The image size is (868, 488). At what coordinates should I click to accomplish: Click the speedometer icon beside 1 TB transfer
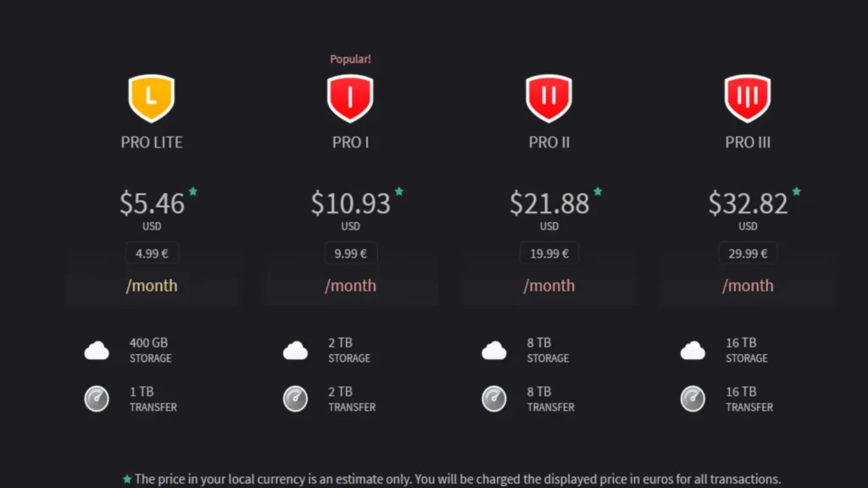click(96, 398)
